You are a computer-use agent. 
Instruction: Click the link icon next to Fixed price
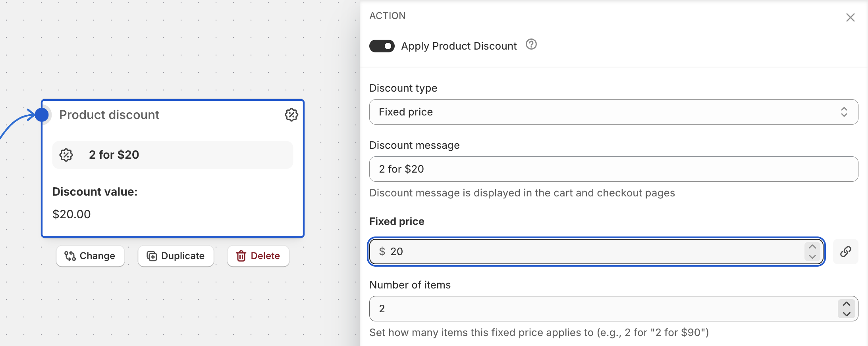(845, 252)
